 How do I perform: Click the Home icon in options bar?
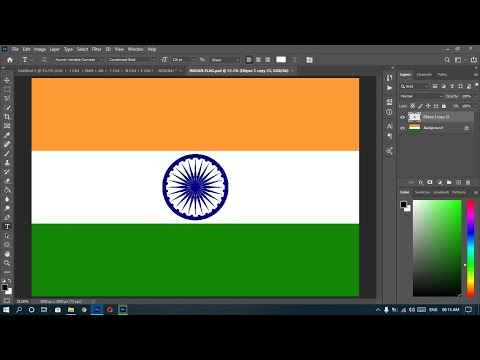[x=10, y=60]
